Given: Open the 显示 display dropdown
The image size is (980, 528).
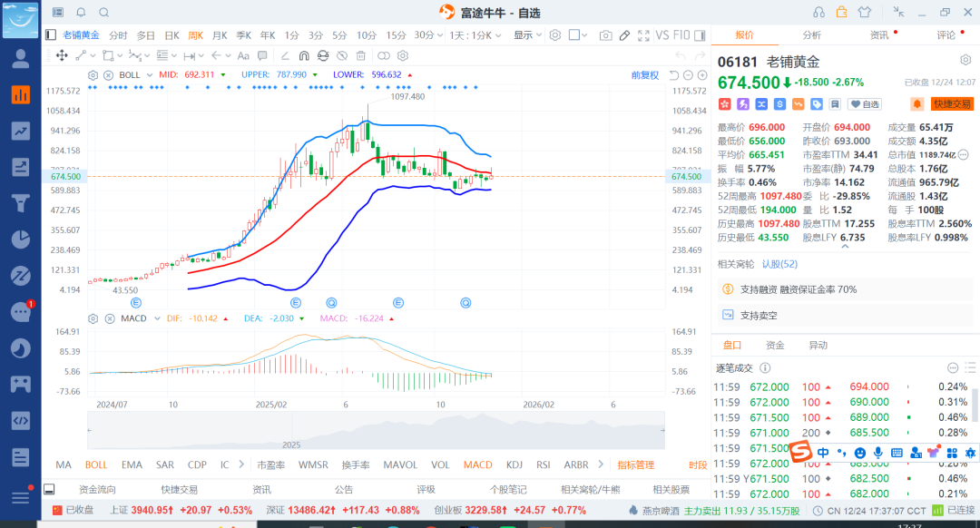Looking at the screenshot, I should [527, 35].
